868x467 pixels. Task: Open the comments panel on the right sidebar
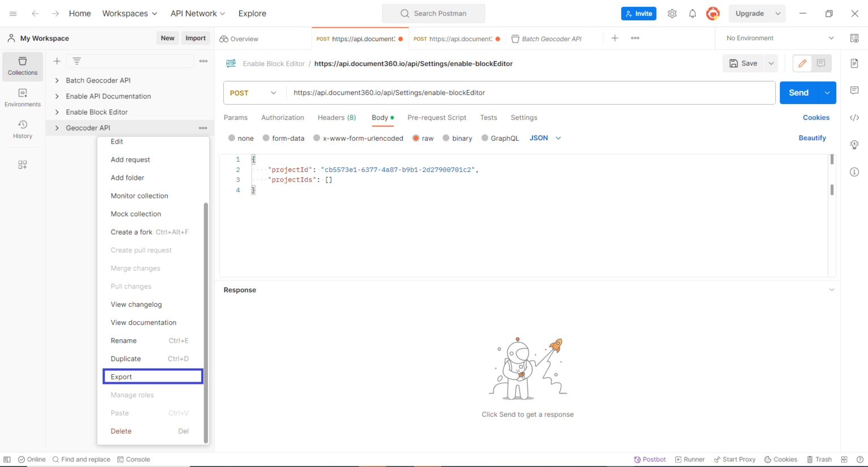(854, 90)
